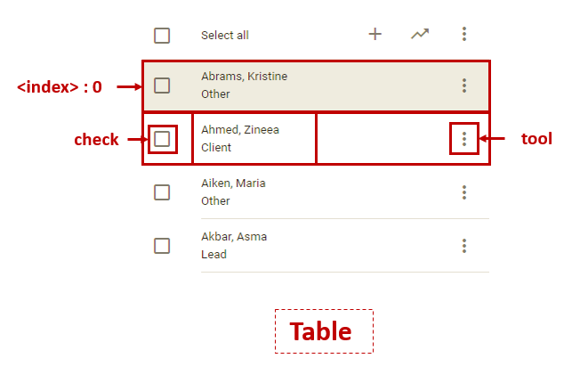Toggle checkbox for Akbar, Asma
This screenshot has height=383, width=588.
pyautogui.click(x=162, y=246)
